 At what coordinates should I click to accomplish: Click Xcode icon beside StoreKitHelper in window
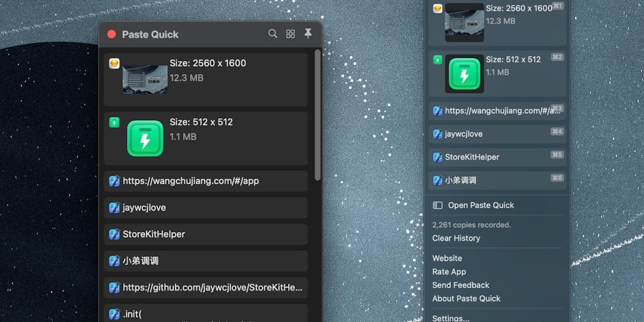114,235
